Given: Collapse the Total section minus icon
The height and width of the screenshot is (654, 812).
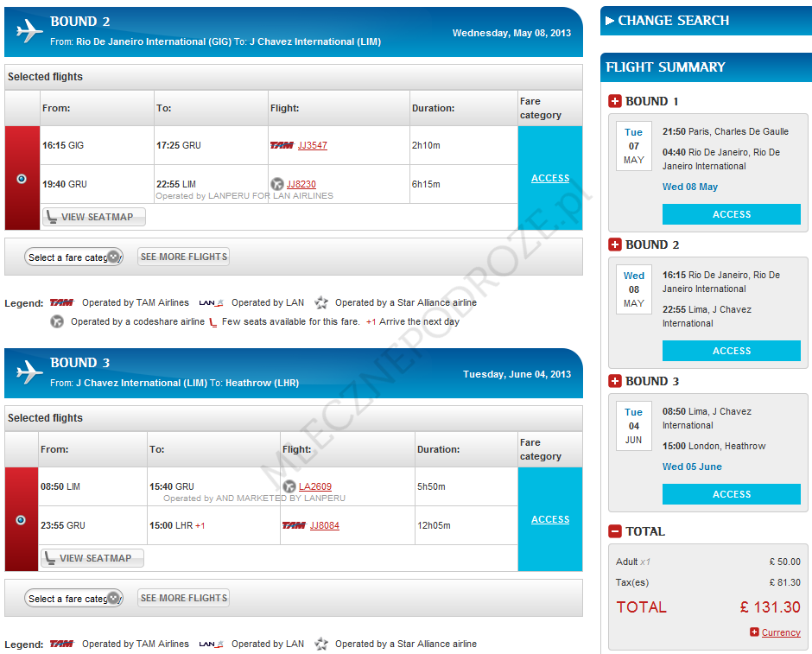Looking at the screenshot, I should coord(615,532).
